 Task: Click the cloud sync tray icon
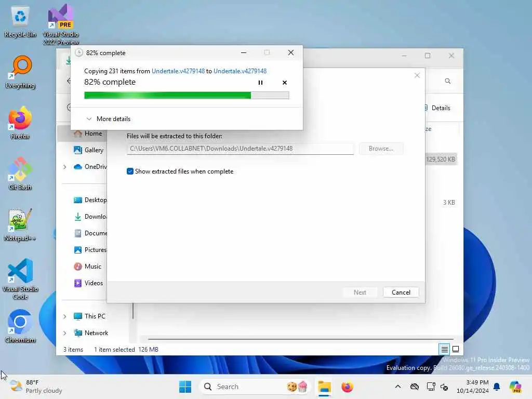coord(414,387)
